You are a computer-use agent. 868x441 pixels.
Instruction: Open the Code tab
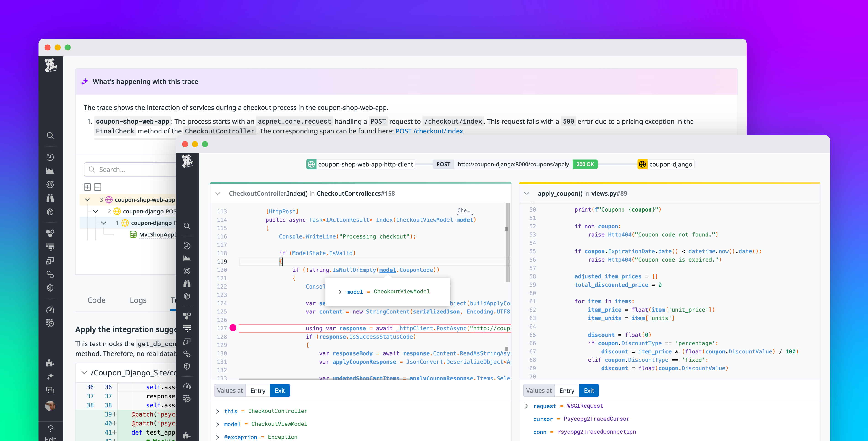pos(96,300)
